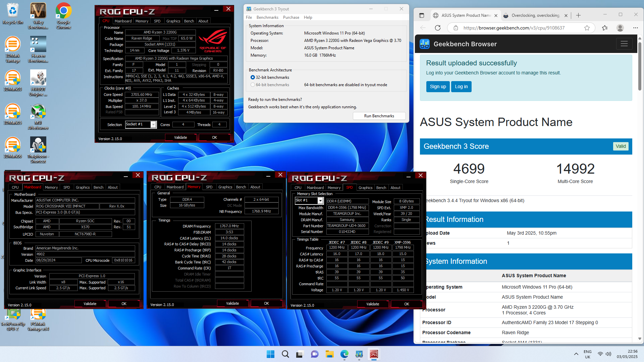Open Edge settings and more menu
This screenshot has width=644, height=362.
635,28
